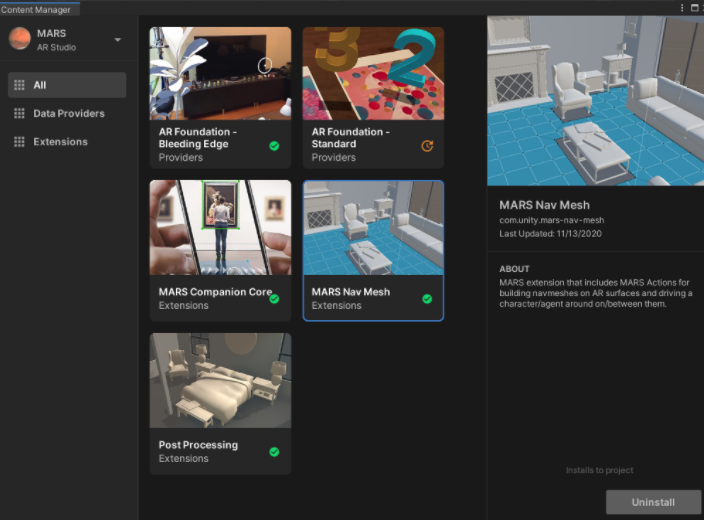Open the MARS AR Studio dropdown arrow
This screenshot has height=520, width=704.
[x=118, y=40]
